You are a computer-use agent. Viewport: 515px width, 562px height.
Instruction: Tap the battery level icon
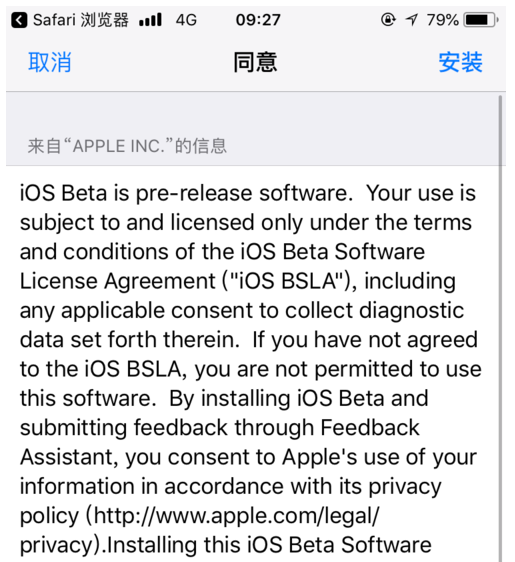481,20
